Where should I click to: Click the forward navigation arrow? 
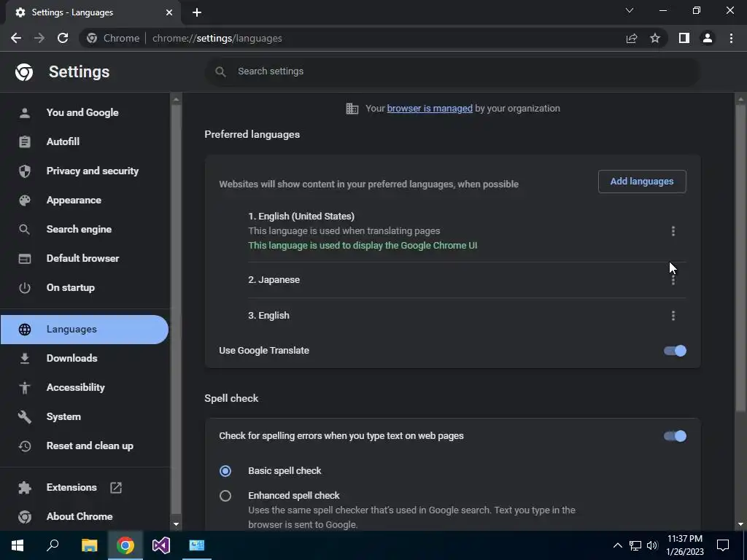39,38
